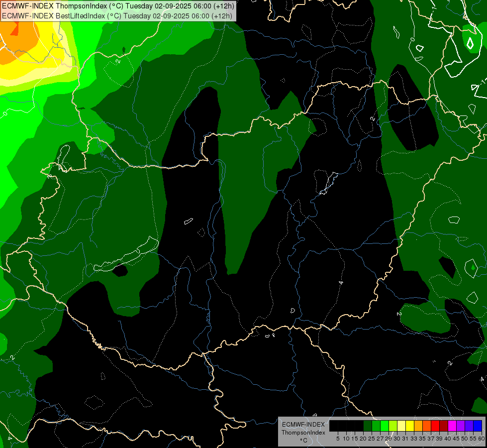Click the legend tick value 30
Image resolution: width=487 pixels, height=448 pixels.
coord(397,439)
